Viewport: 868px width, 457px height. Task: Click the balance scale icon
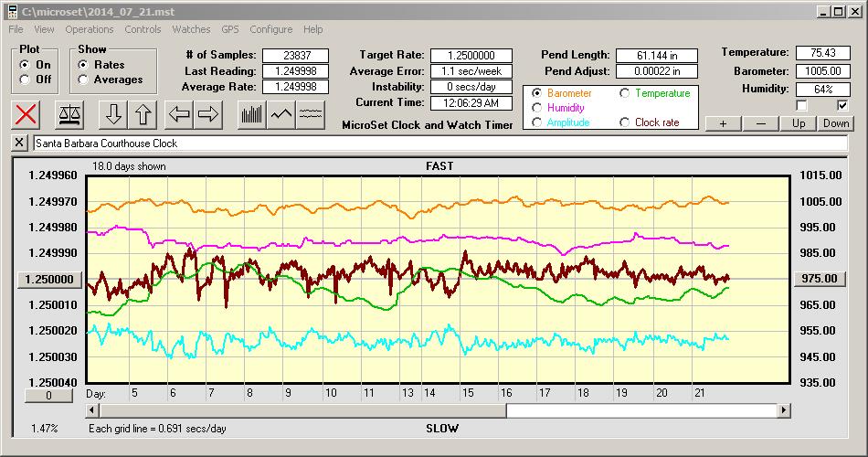point(68,114)
